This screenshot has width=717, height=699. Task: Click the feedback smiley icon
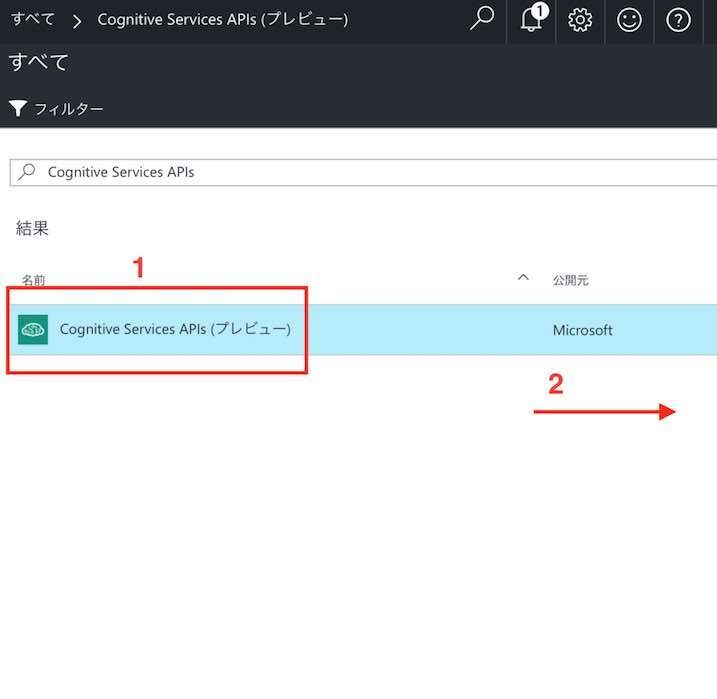[629, 20]
